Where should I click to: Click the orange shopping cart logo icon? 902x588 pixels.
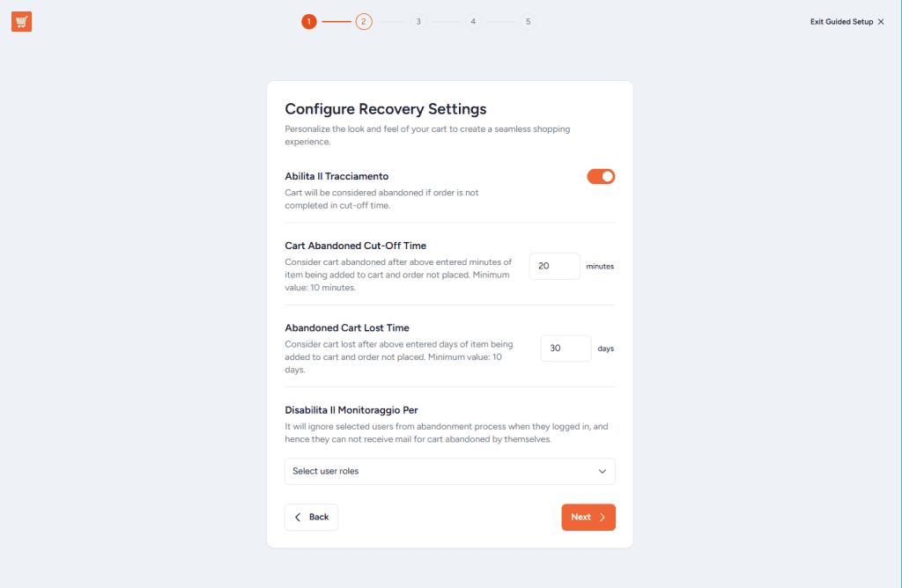pos(21,22)
